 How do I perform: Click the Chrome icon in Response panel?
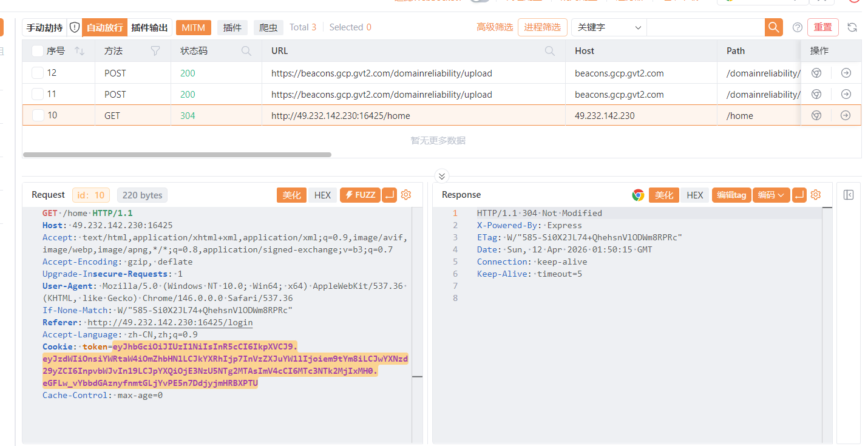(x=638, y=195)
